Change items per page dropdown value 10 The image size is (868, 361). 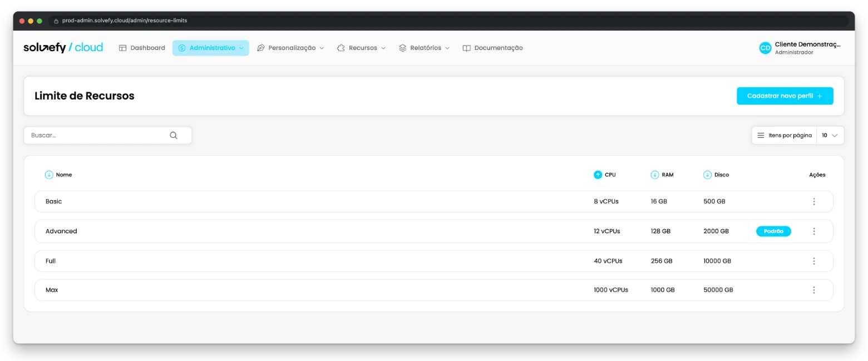[x=830, y=135]
